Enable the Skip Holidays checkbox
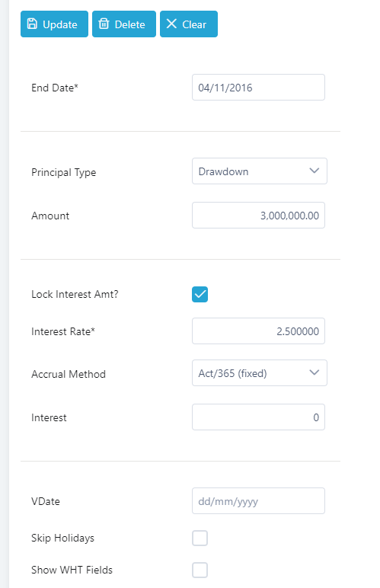Viewport: 380px width, 588px height. [x=200, y=538]
